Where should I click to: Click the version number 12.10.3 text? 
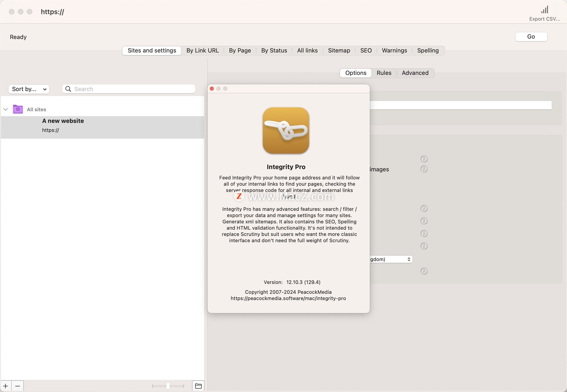pyautogui.click(x=303, y=282)
